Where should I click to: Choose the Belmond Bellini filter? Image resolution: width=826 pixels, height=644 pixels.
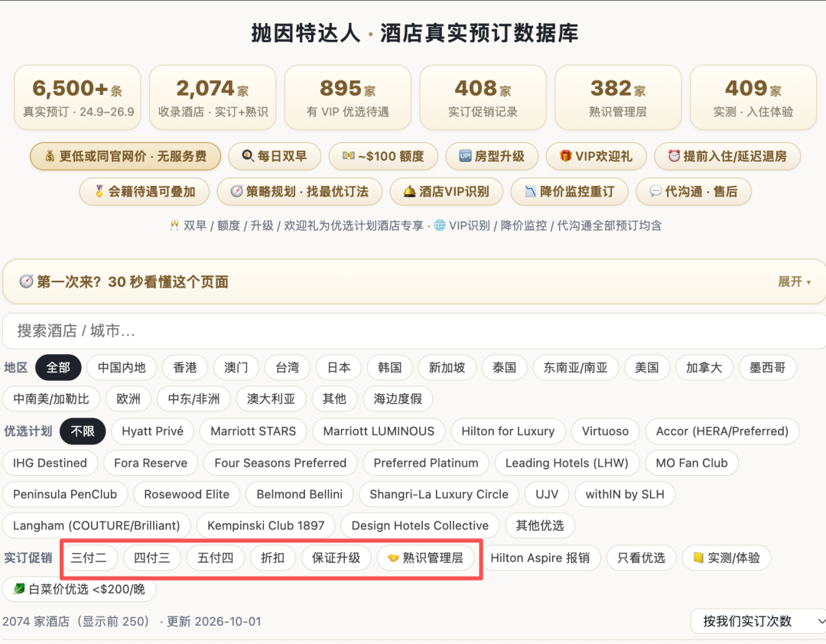pos(299,494)
